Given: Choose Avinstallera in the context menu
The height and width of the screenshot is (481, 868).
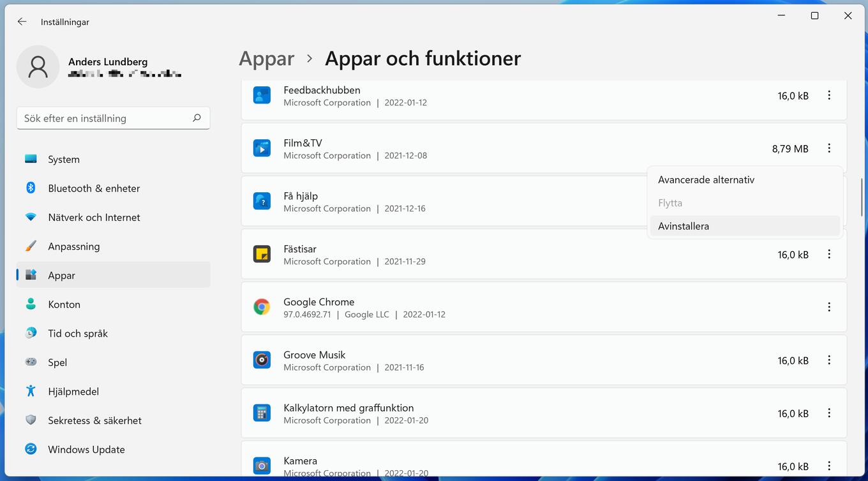Looking at the screenshot, I should (745, 226).
